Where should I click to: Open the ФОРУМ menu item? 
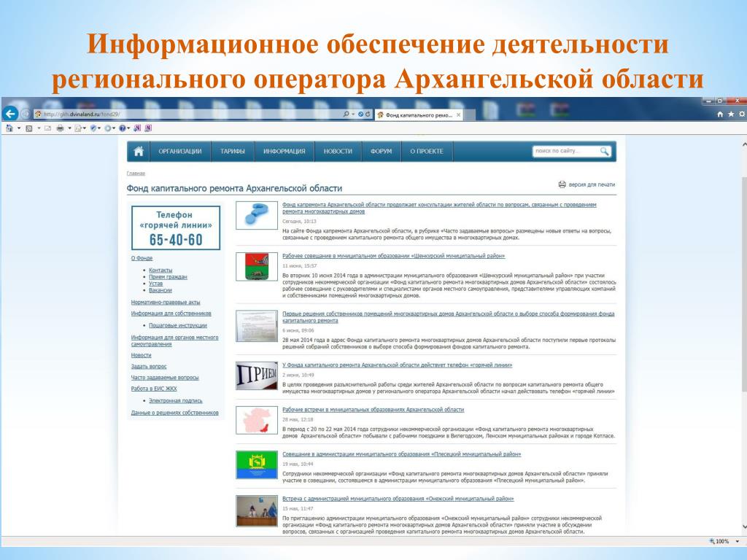(381, 152)
